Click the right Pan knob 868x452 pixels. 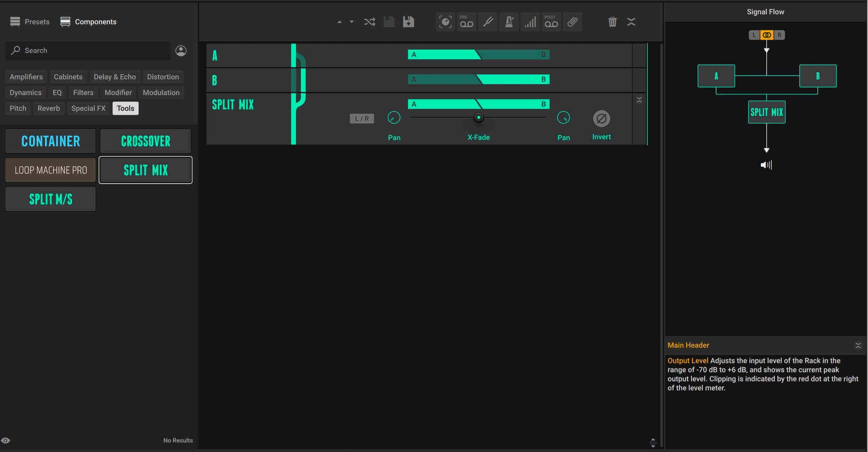pos(563,118)
